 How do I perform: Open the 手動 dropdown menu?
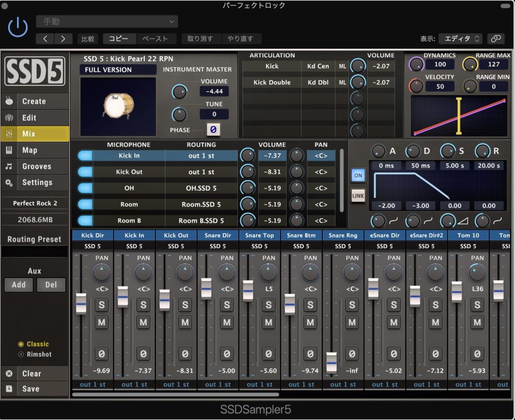[107, 22]
